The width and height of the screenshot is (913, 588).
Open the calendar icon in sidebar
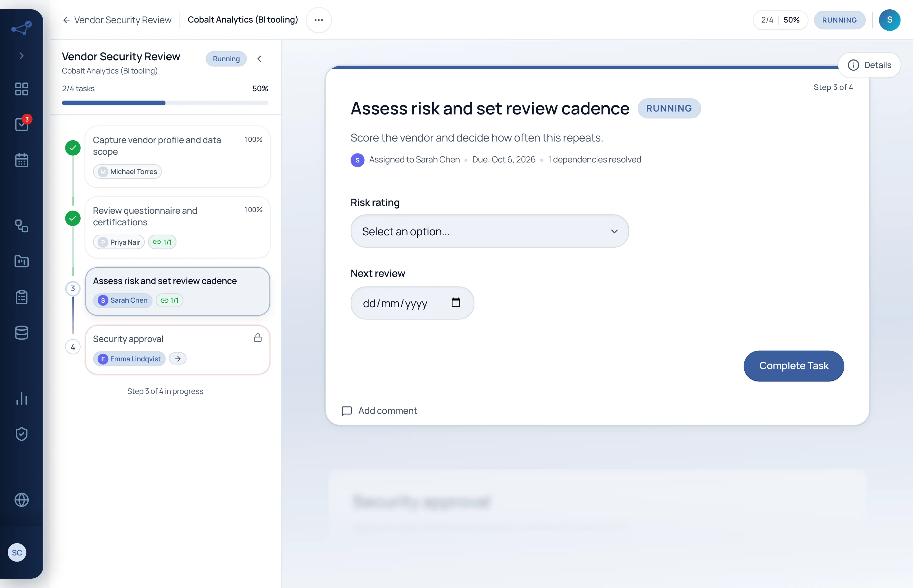(x=21, y=160)
